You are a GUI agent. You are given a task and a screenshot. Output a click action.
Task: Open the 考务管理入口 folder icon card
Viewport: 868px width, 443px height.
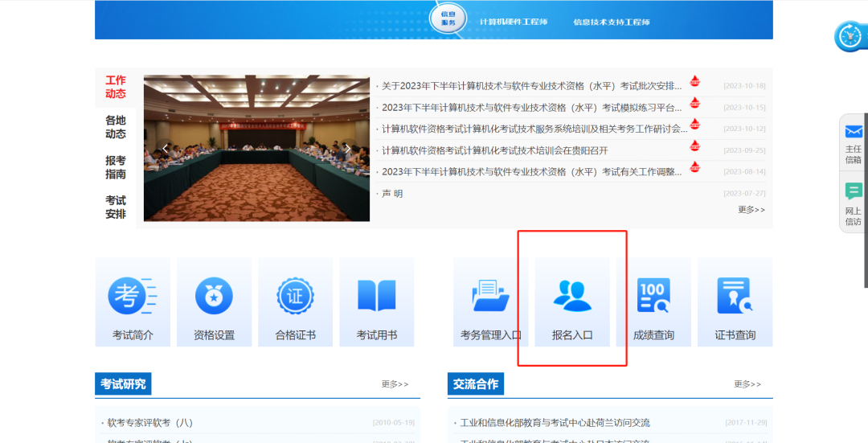pos(490,301)
